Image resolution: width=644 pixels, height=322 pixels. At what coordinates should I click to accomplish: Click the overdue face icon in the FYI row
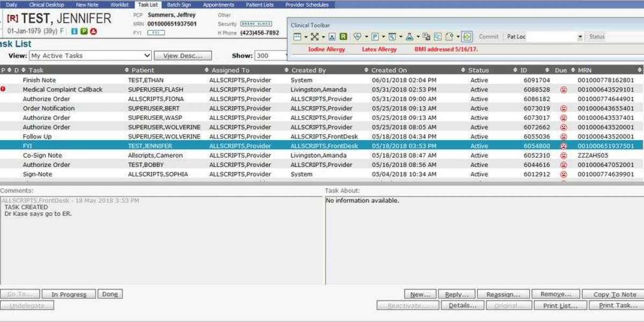tap(563, 146)
